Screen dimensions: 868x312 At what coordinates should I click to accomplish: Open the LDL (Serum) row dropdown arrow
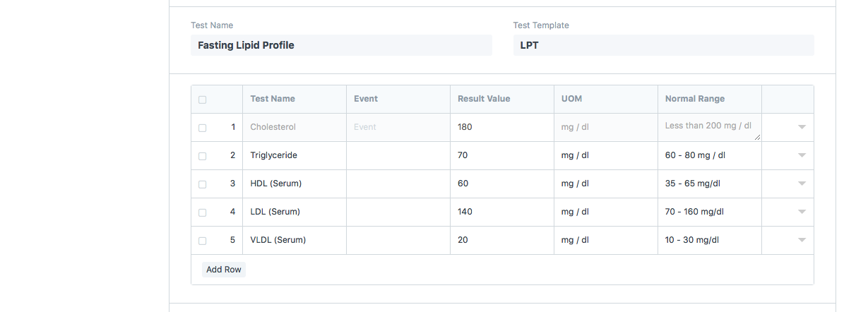point(802,212)
